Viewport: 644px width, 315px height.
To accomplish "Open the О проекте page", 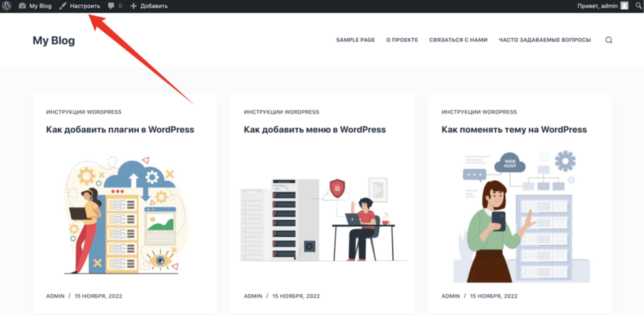I will (x=402, y=40).
